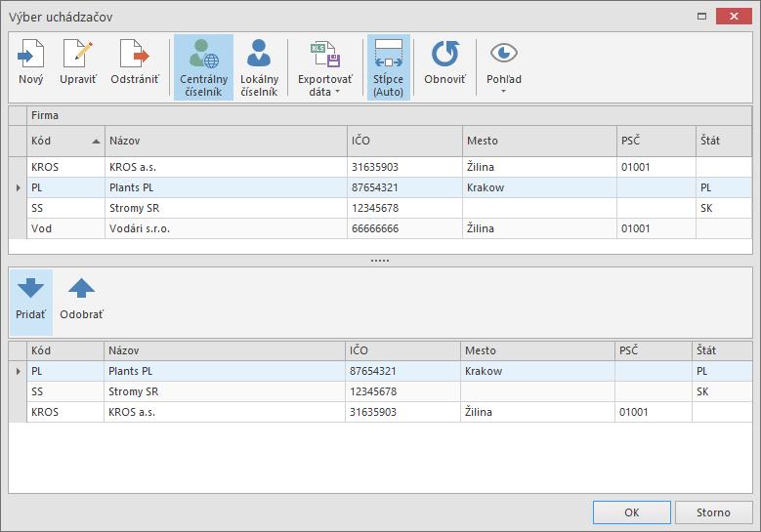
Task: Select KROS a.s. in lower selected list
Action: click(x=389, y=412)
